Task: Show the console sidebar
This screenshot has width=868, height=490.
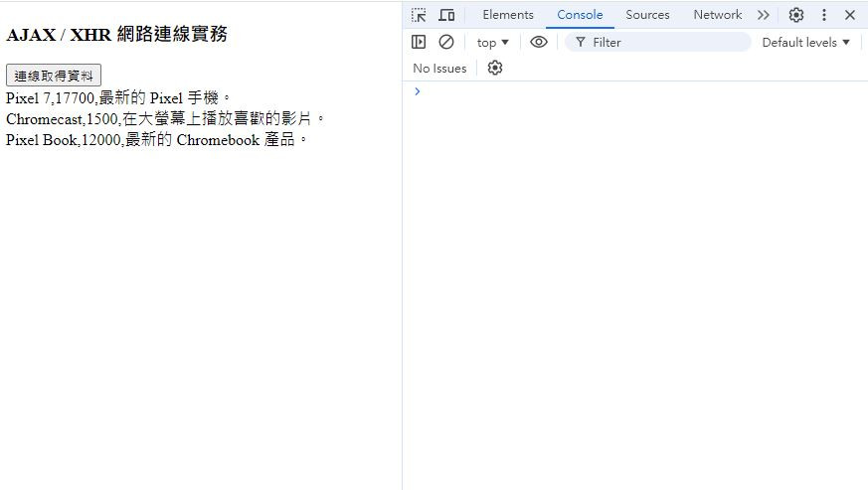Action: tap(419, 42)
